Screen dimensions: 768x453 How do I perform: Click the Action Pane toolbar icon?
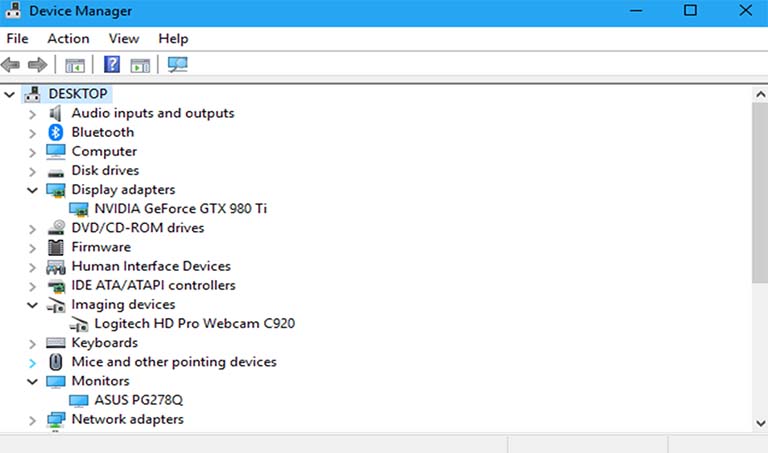[x=140, y=65]
